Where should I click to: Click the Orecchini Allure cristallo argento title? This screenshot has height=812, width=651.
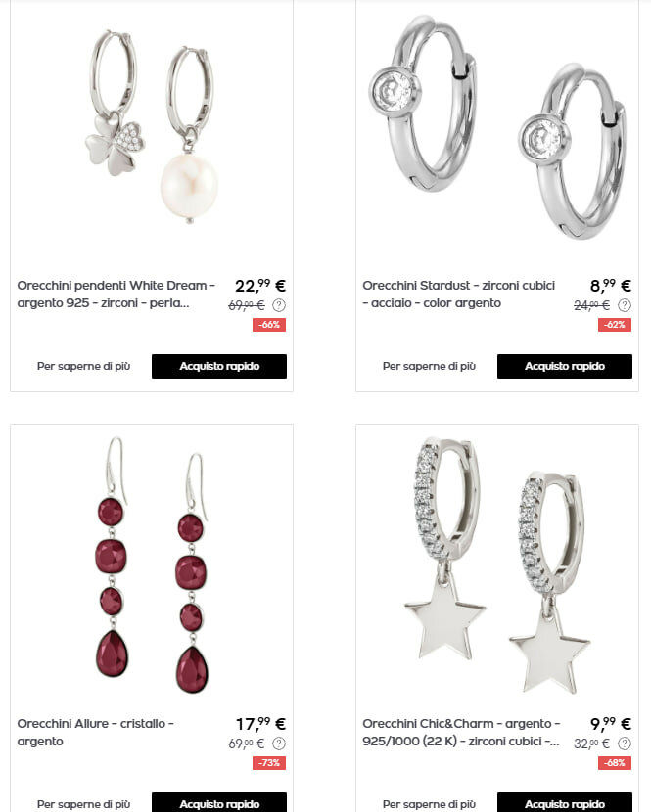[x=95, y=732]
